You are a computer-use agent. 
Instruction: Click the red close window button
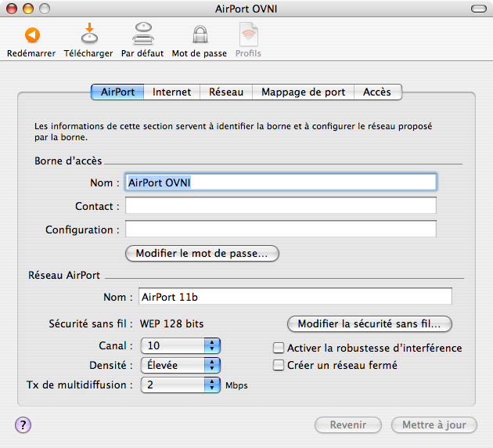[x=12, y=9]
